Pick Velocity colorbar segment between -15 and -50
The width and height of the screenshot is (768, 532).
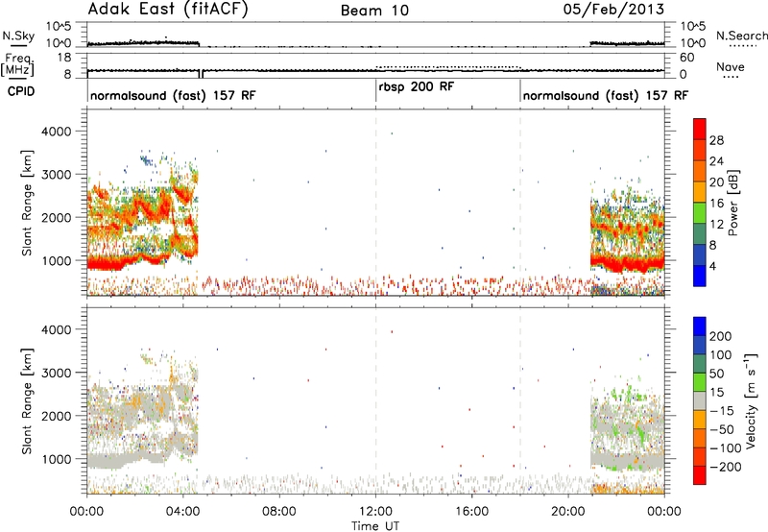[x=700, y=420]
